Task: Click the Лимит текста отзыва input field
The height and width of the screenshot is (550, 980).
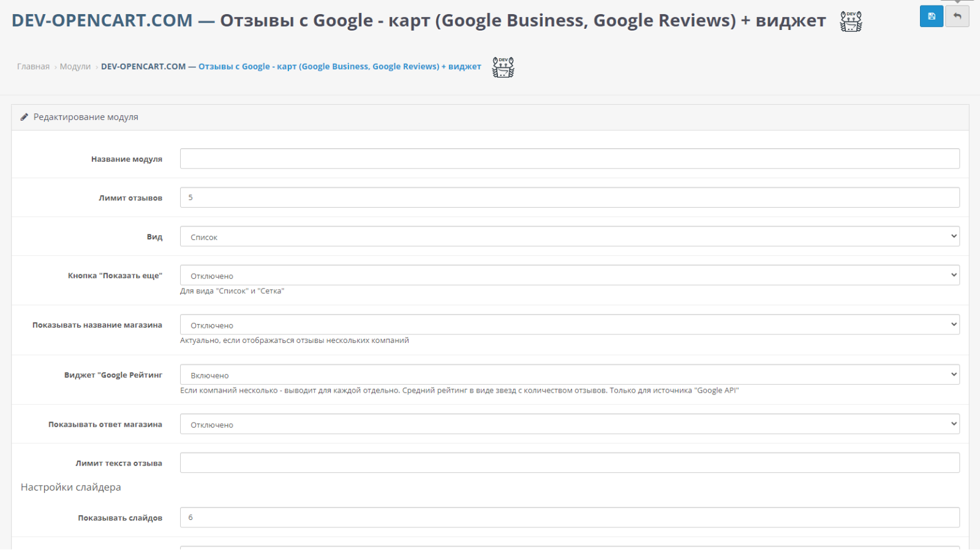Action: [570, 462]
